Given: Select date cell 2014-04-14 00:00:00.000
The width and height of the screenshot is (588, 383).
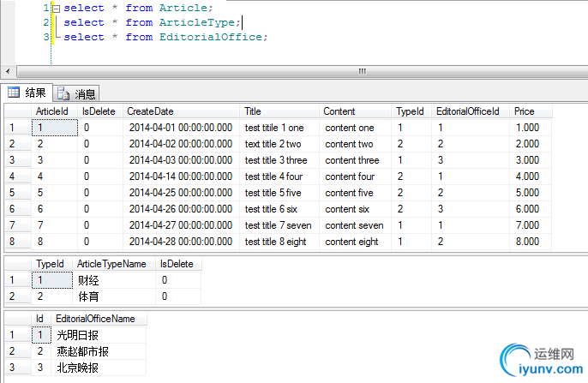Looking at the screenshot, I should coord(181,177).
